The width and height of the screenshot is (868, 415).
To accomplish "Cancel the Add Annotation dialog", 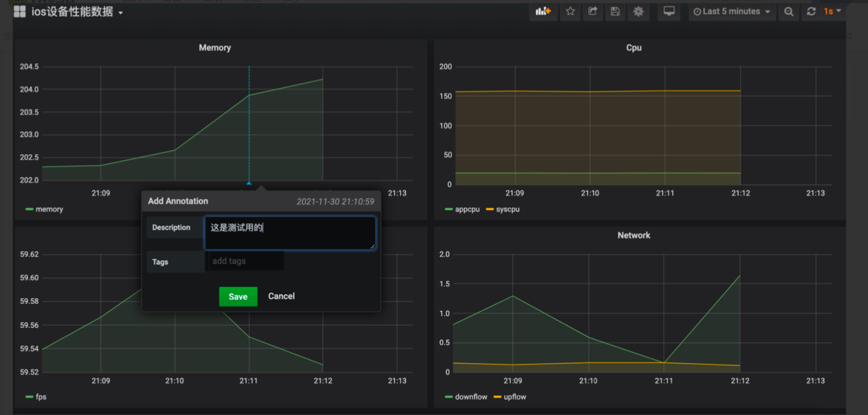I will click(x=282, y=296).
